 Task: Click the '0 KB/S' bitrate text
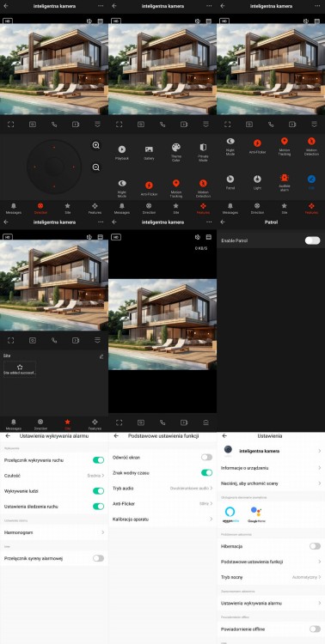click(201, 248)
